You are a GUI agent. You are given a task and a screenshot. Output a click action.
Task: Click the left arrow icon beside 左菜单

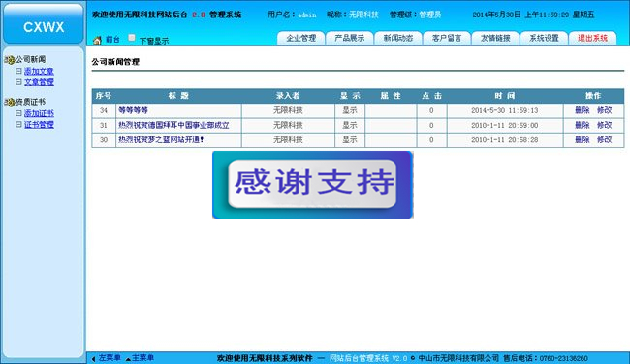point(93,359)
